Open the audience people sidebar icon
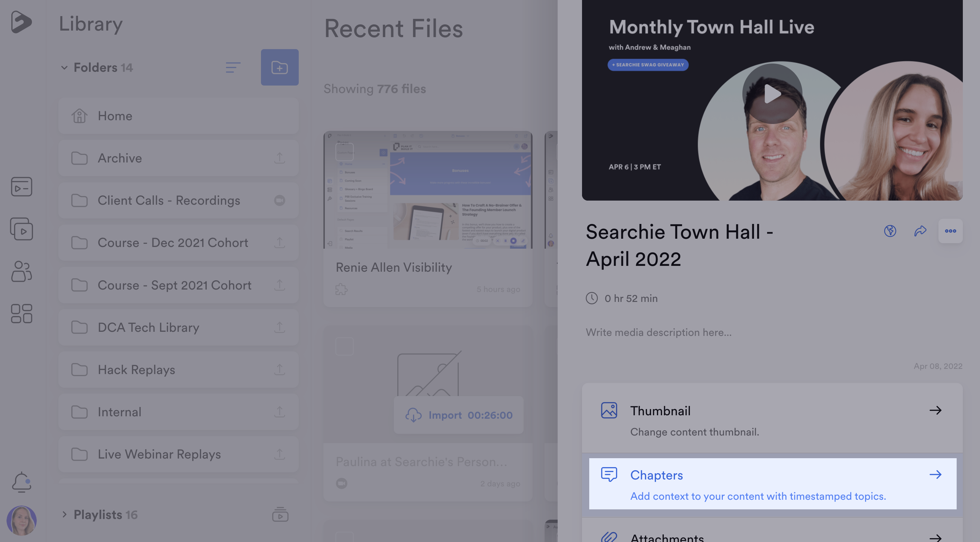This screenshot has width=980, height=542. (21, 271)
